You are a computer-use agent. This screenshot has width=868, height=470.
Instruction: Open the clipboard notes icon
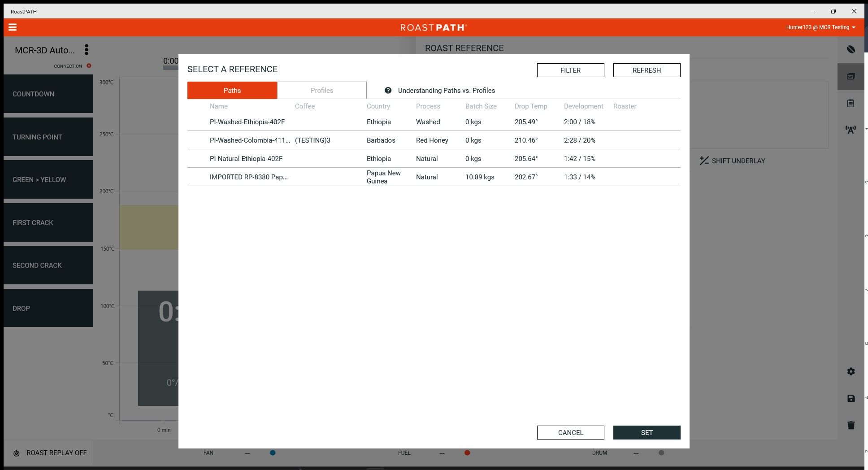coord(851,104)
